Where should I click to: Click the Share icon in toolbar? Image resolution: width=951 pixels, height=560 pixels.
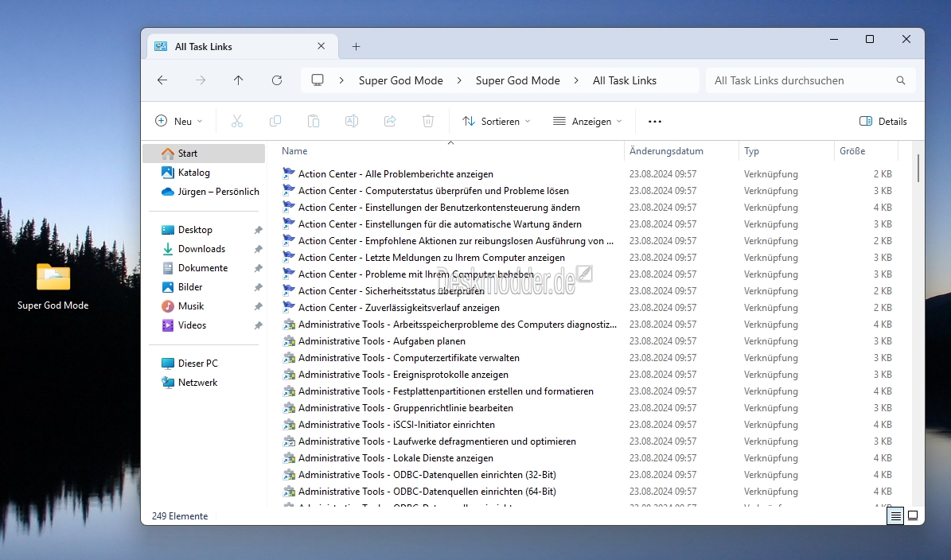coord(390,121)
